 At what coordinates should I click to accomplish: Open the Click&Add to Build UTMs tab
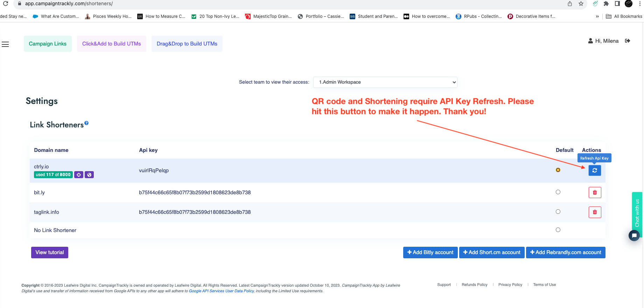[112, 44]
